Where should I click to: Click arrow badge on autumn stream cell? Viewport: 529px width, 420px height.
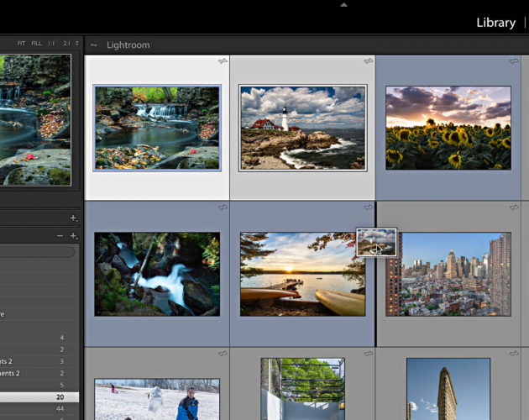223,61
